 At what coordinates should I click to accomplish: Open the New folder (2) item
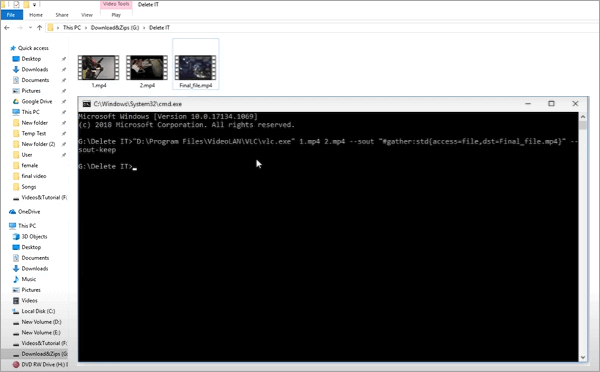tap(38, 144)
